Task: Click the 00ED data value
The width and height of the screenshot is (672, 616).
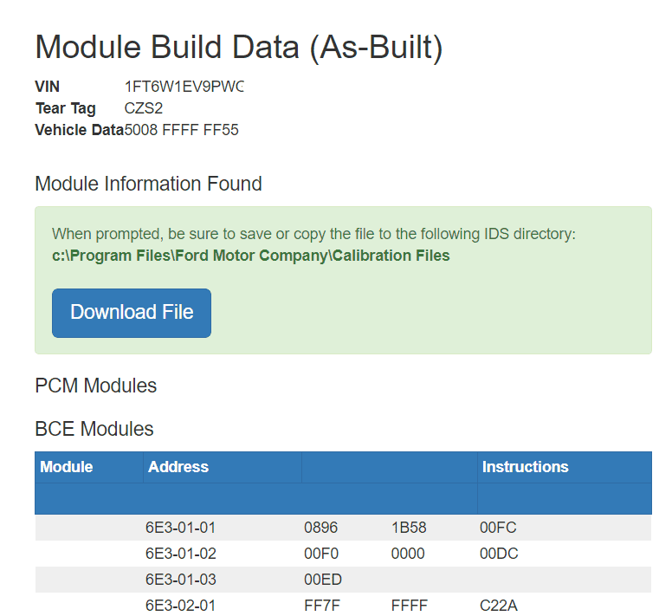Action: pos(321,580)
